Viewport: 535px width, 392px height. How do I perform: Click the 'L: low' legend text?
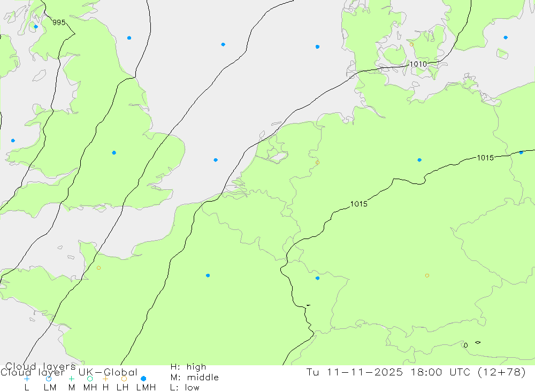coord(185,388)
